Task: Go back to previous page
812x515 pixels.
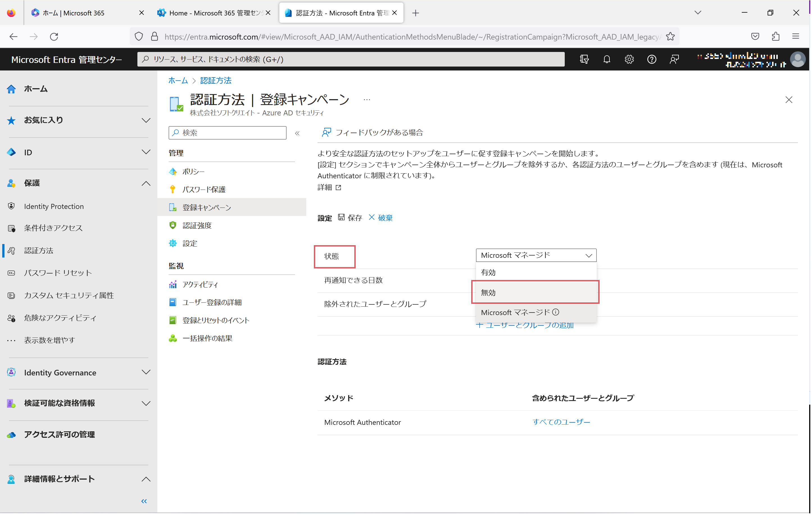Action: 13,37
